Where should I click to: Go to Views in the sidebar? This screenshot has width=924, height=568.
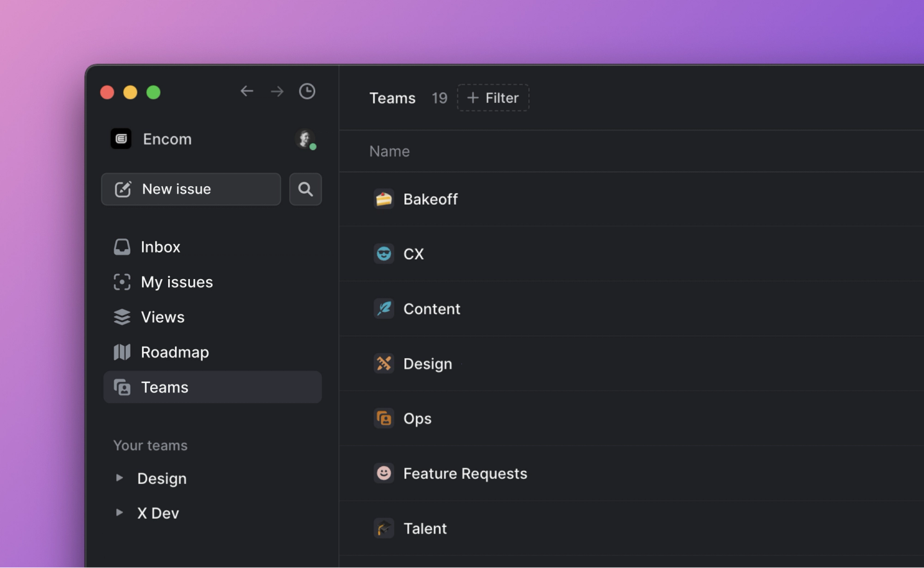point(212,317)
